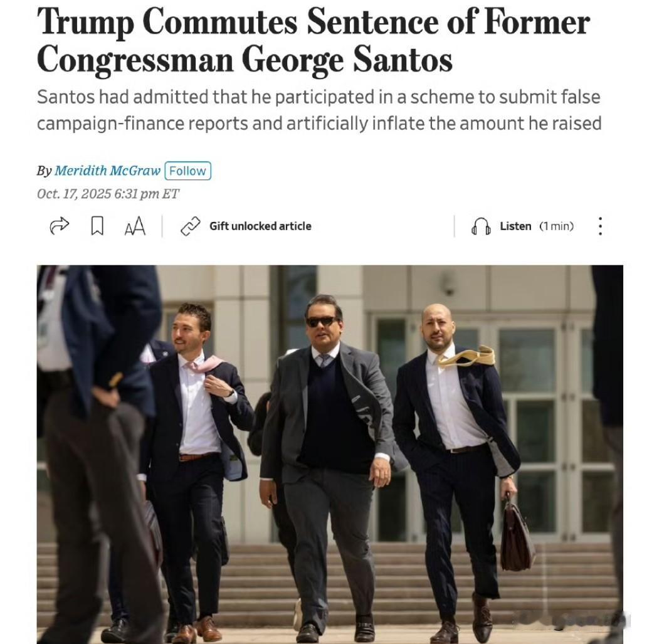Click the Oct. 17, 2025 timestamp

[108, 194]
